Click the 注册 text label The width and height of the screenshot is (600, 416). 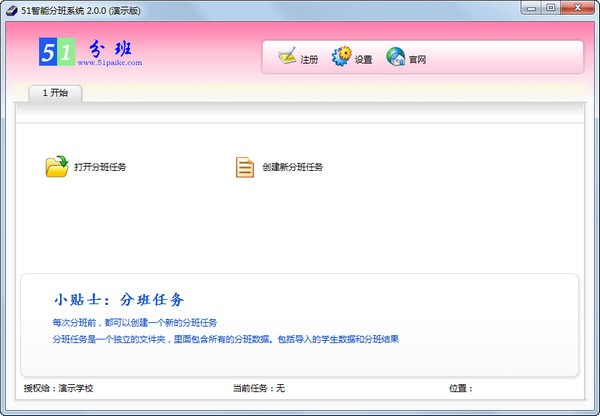point(309,60)
